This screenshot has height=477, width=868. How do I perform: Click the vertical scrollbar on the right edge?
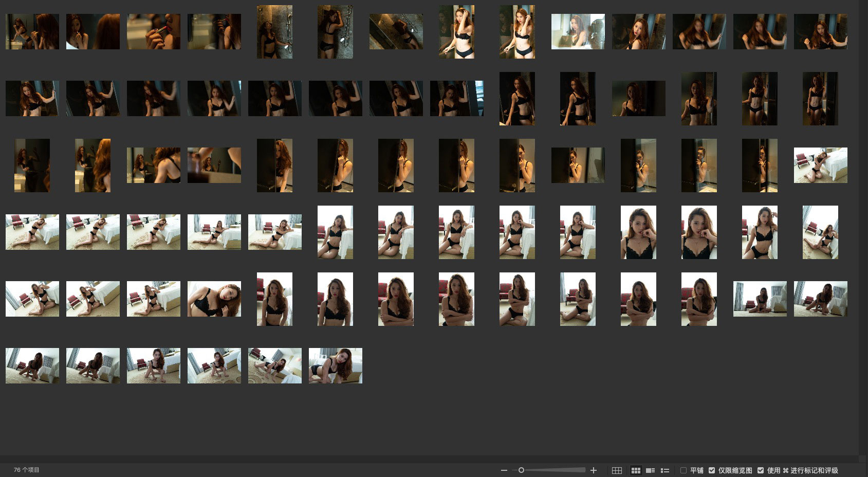pos(863,226)
